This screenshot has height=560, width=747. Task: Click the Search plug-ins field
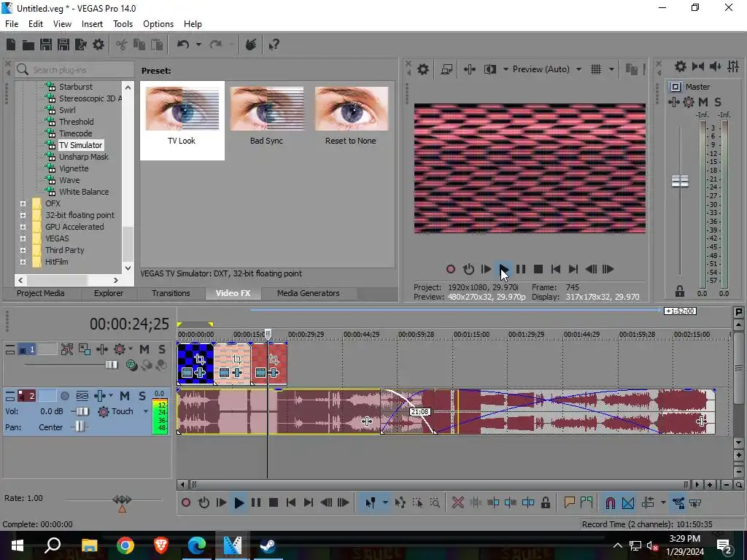tap(74, 70)
